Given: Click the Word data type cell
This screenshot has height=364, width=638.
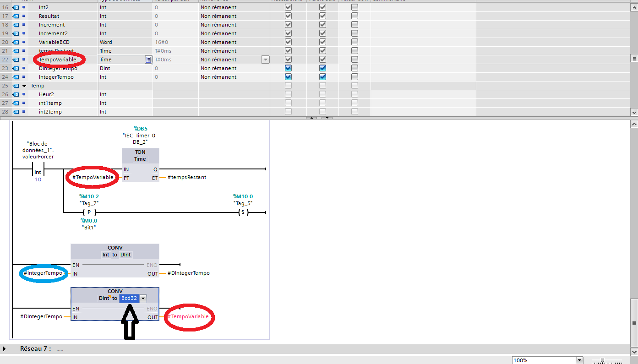Looking at the screenshot, I should pos(125,42).
